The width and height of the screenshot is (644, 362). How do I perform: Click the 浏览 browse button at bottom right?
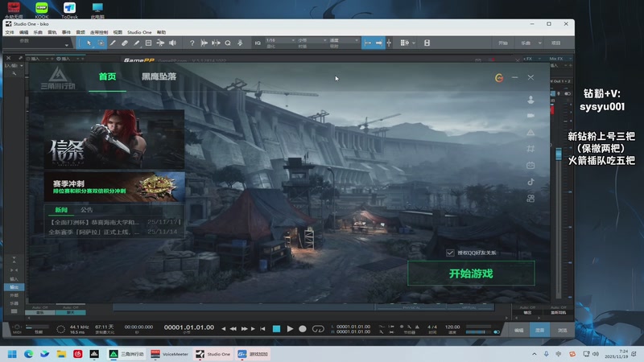562,330
